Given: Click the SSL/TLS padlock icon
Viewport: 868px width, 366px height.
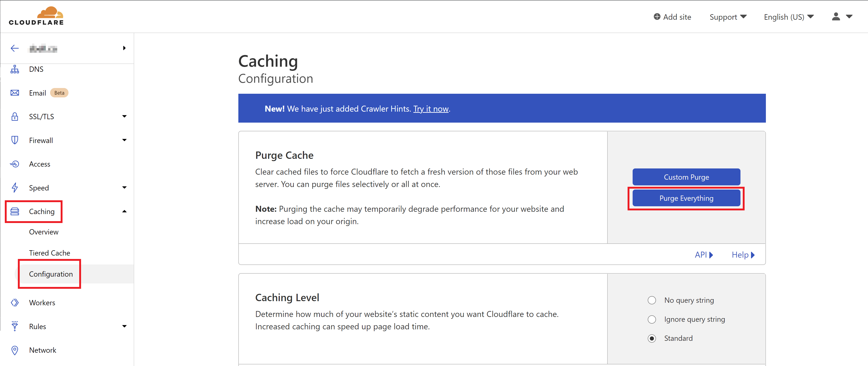Looking at the screenshot, I should pos(15,117).
